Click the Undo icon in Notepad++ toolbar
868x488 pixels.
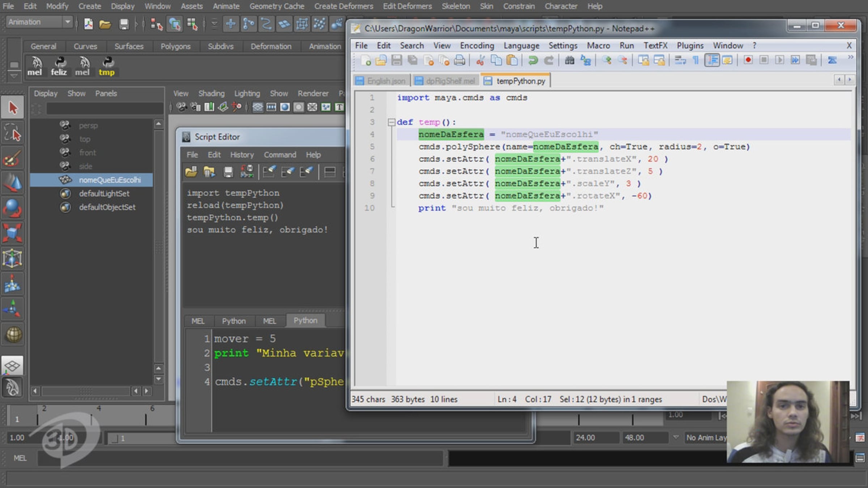(532, 60)
